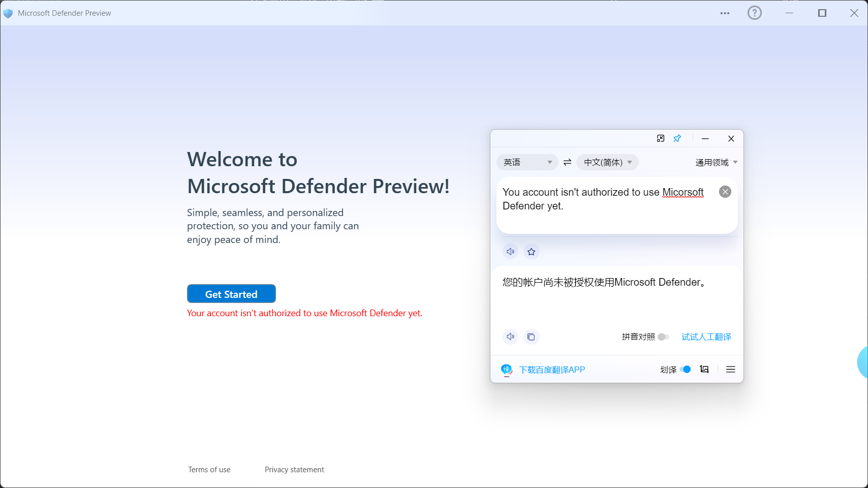
Task: Close the Baidu translator popup window
Action: click(x=731, y=138)
